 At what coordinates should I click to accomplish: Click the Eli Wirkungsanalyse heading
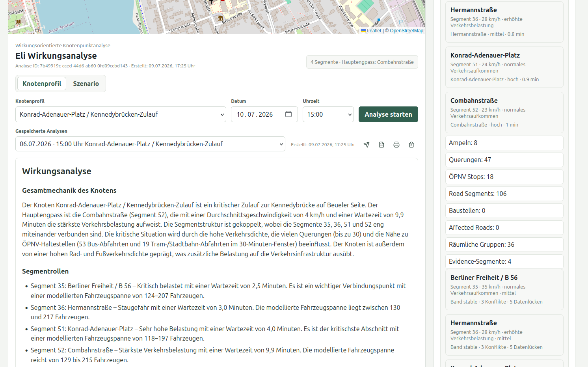click(x=56, y=56)
